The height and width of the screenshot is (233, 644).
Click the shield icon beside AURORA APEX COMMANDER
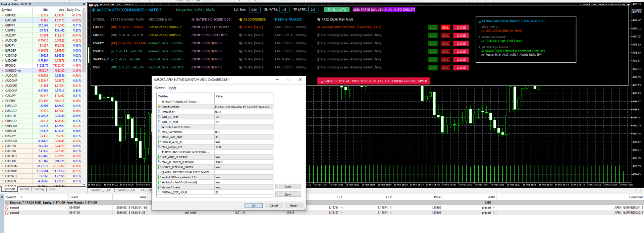[94, 10]
